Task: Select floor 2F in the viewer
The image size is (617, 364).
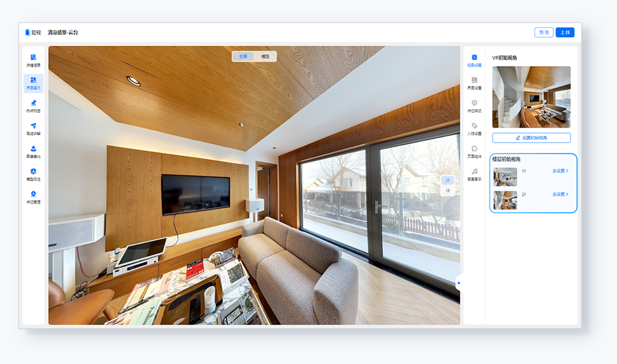Action: 448,180
